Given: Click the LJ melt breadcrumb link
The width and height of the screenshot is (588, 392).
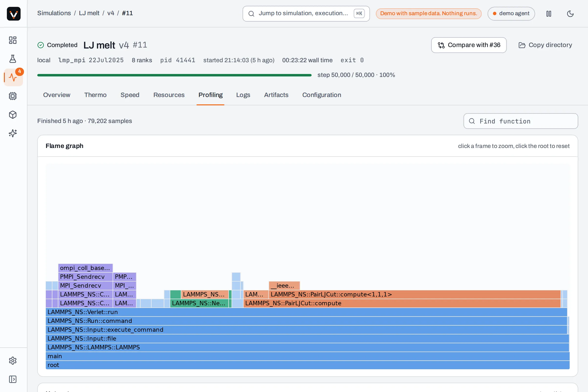Looking at the screenshot, I should tap(89, 13).
